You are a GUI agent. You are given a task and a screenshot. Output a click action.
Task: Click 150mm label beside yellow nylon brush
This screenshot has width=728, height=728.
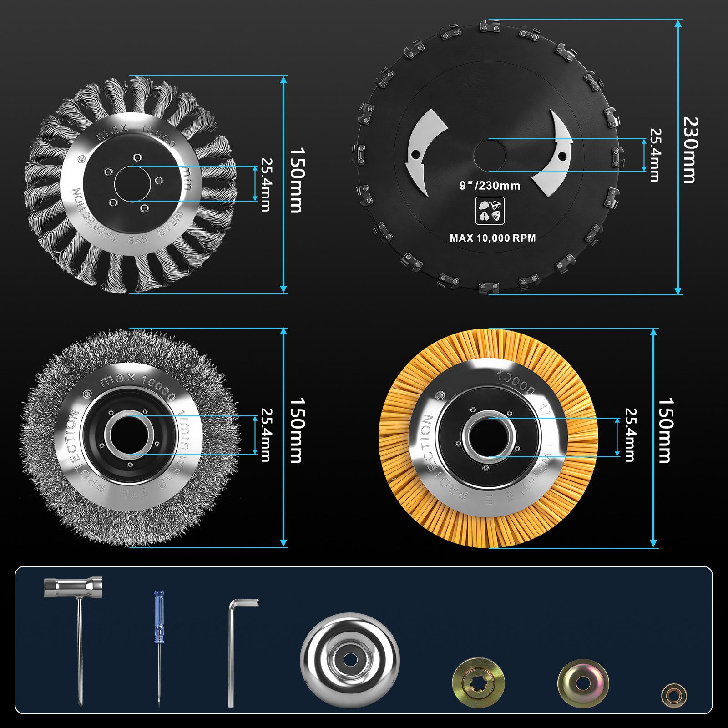point(666,430)
